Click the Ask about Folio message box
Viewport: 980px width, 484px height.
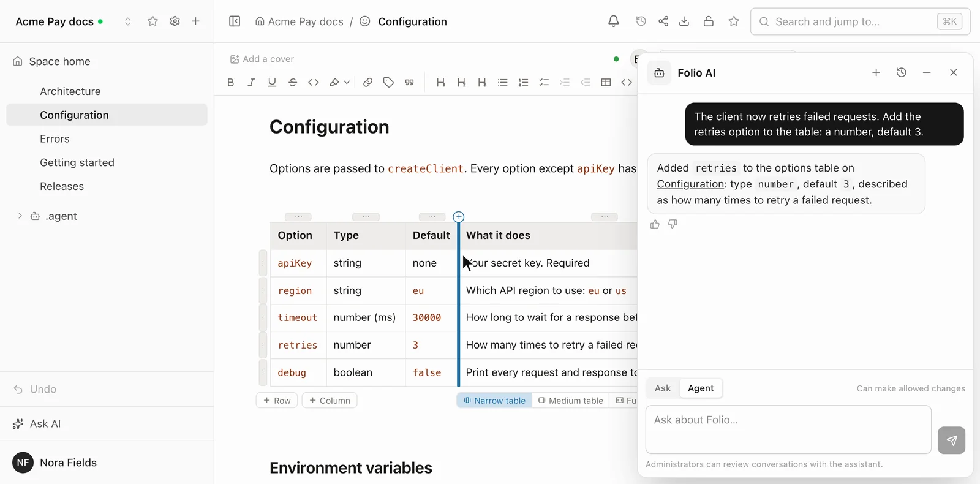[x=788, y=429]
